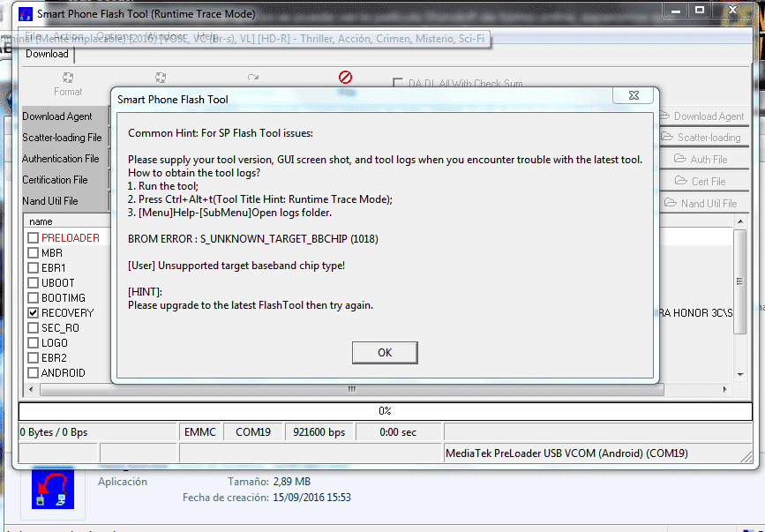The image size is (765, 532).
Task: Uncheck the RECOVERY partition box
Action: pyautogui.click(x=34, y=313)
